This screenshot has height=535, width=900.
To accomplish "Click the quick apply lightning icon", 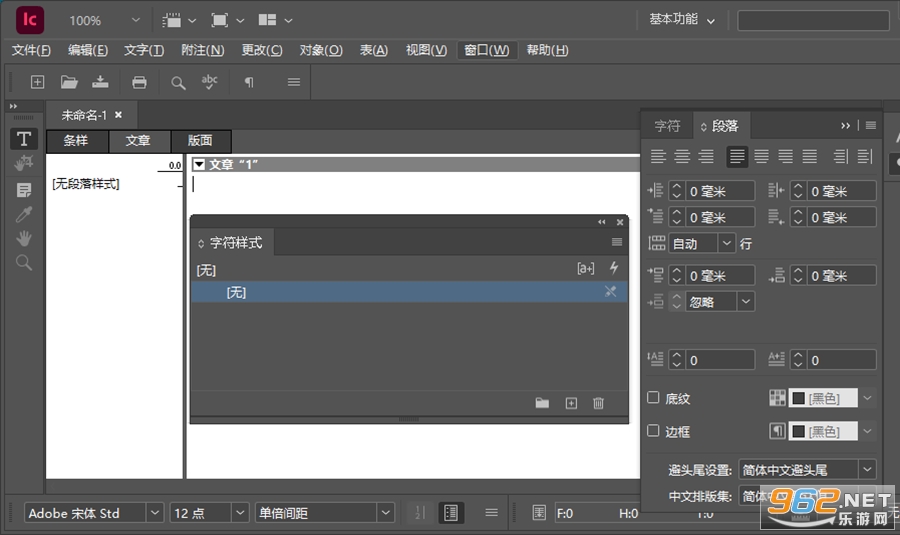I will 614,268.
